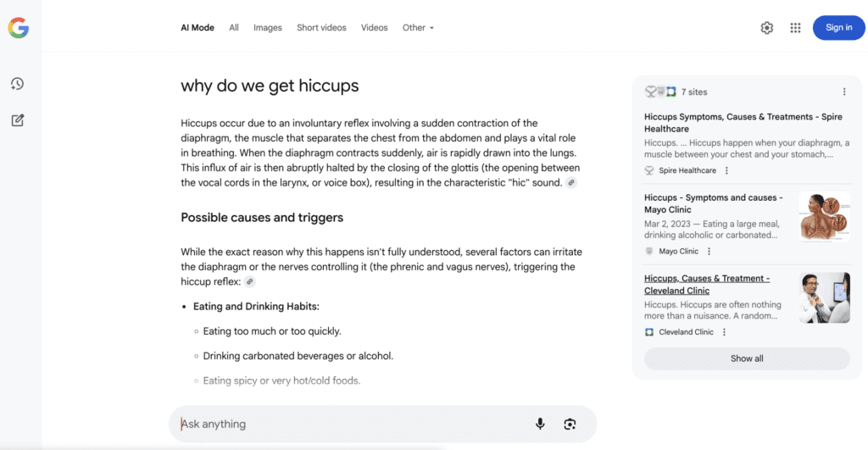Open more options next to Cleveland Clinic
868x450 pixels.
[x=724, y=332]
